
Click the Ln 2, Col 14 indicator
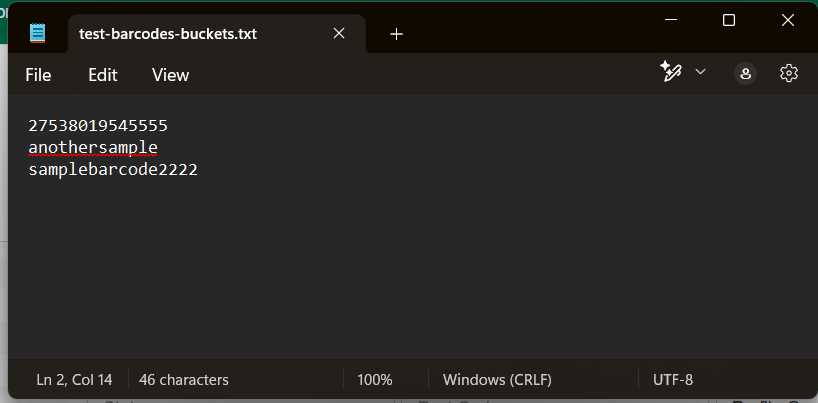pos(74,380)
